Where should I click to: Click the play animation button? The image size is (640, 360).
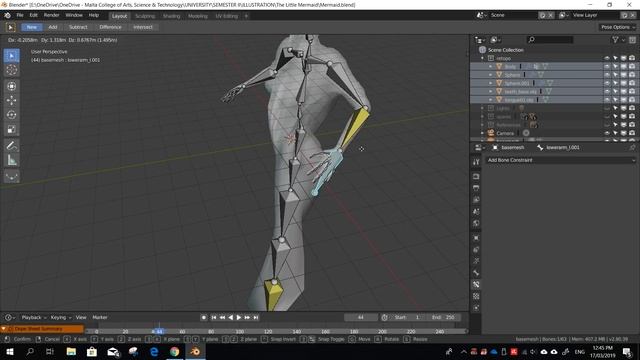tap(239, 317)
